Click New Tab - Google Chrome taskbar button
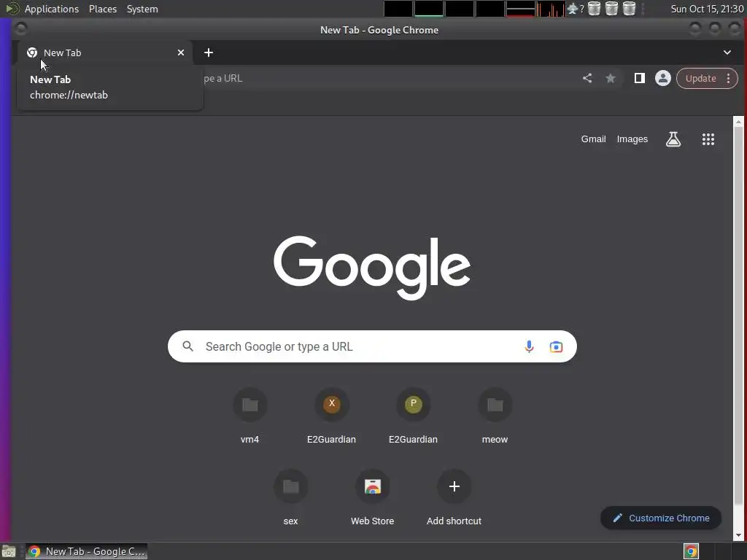The image size is (747, 560). point(86,551)
